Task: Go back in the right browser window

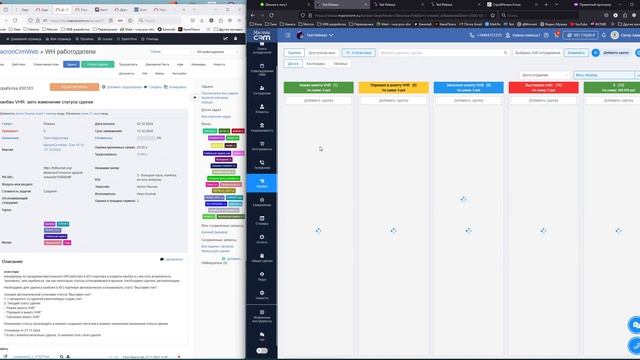Action: (x=253, y=15)
